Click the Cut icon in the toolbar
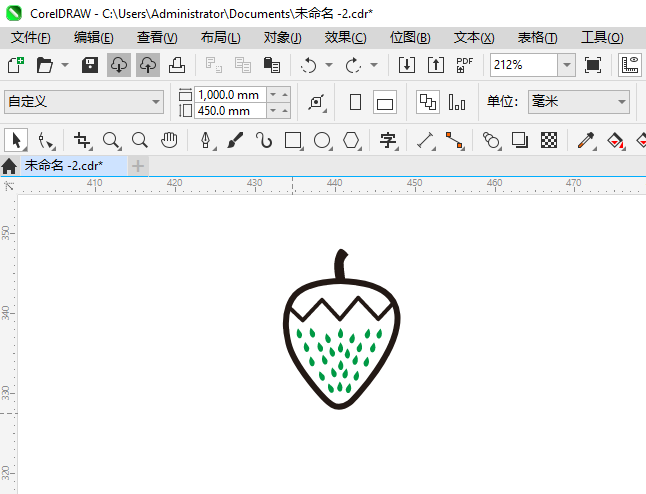 coord(213,65)
